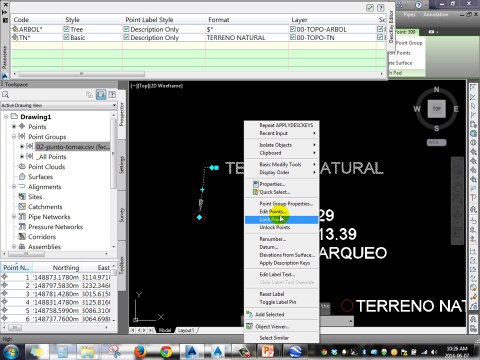The width and height of the screenshot is (480, 360).
Task: Click the ARBOL* row key icon
Action: (15, 29)
